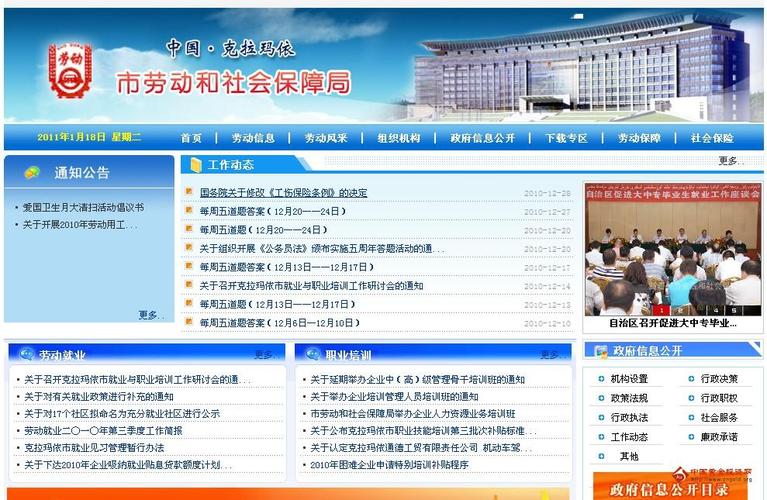Open the 劳动保障 navigation menu item
This screenshot has height=500, width=767.
639,138
